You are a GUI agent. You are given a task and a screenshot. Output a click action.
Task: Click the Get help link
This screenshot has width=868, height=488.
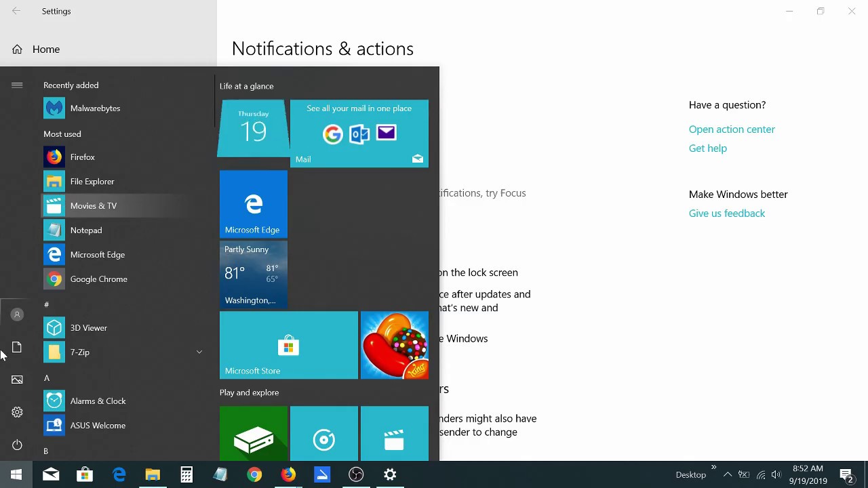tap(708, 148)
